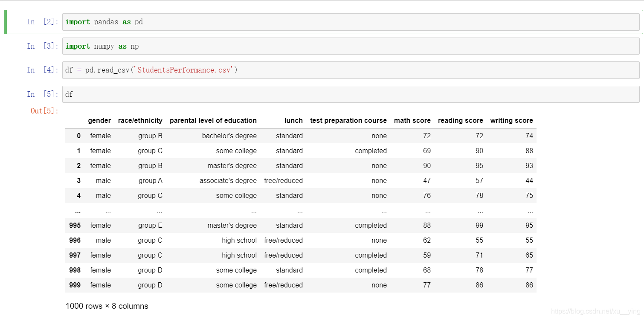Click the 'import pandas as pd' code cell
Viewport: 644px width, 319px height.
click(x=351, y=22)
